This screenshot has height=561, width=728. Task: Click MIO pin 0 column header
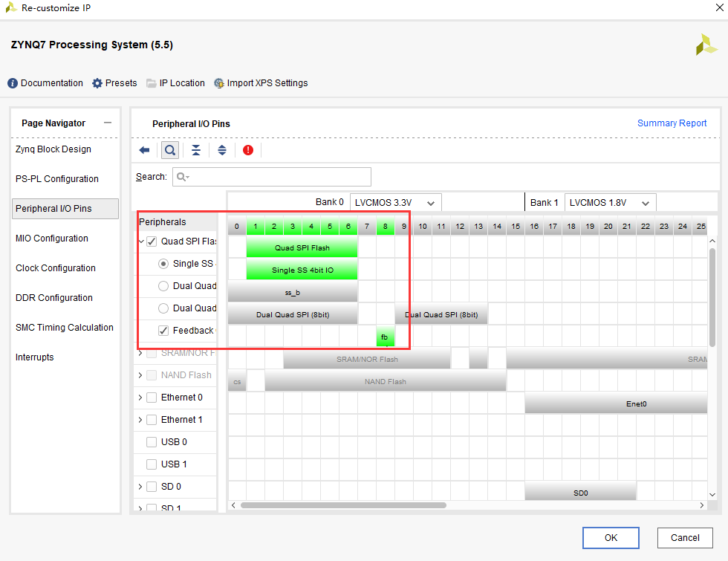pos(237,226)
